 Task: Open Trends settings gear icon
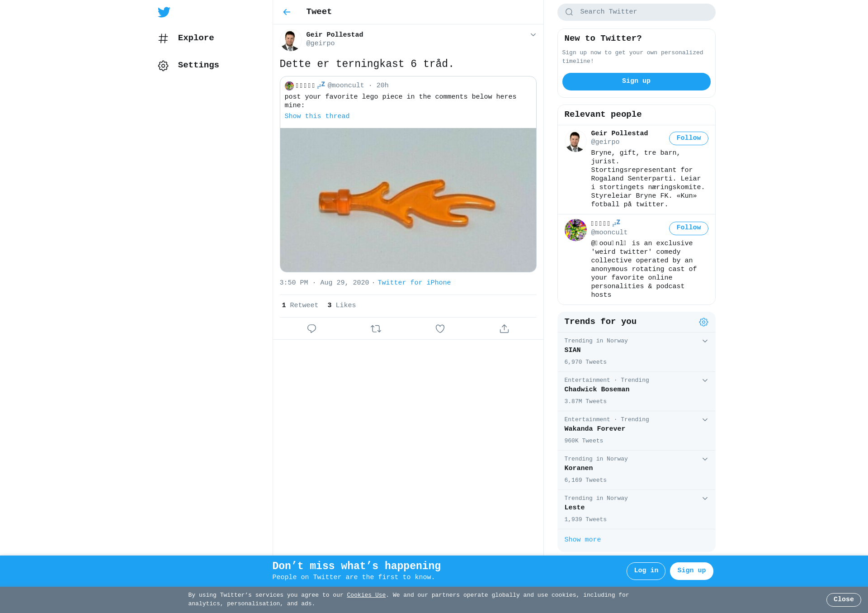(703, 322)
